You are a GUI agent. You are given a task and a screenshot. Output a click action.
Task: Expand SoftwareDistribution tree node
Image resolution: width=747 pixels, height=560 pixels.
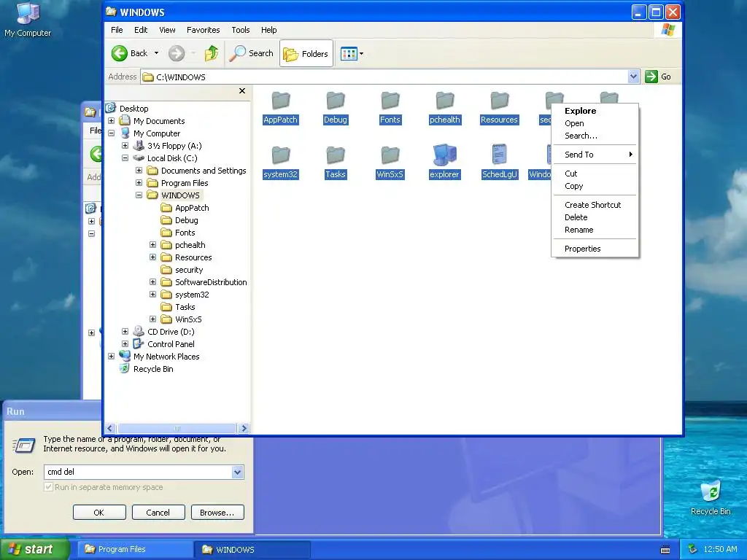tap(152, 282)
